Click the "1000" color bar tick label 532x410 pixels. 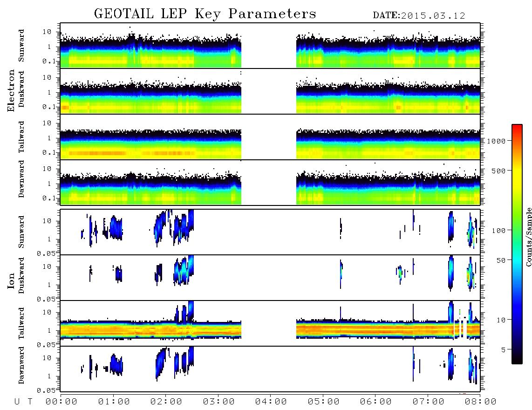click(x=497, y=141)
